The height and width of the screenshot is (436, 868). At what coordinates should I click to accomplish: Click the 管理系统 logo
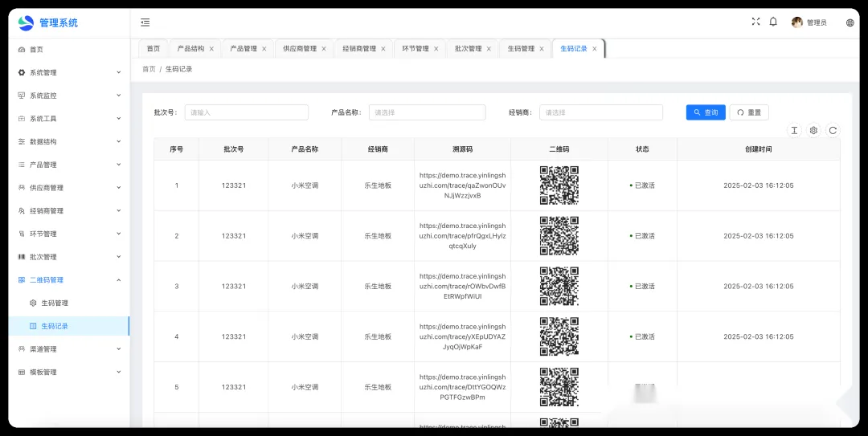pyautogui.click(x=26, y=22)
